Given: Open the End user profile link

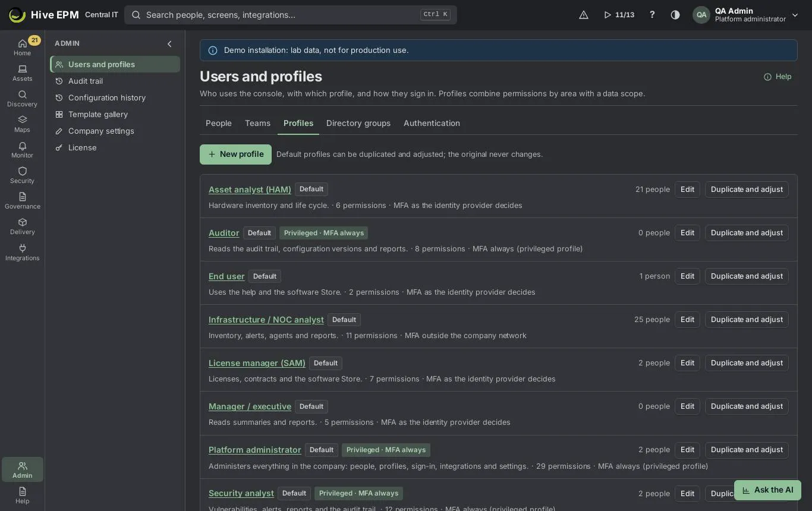Looking at the screenshot, I should point(226,276).
